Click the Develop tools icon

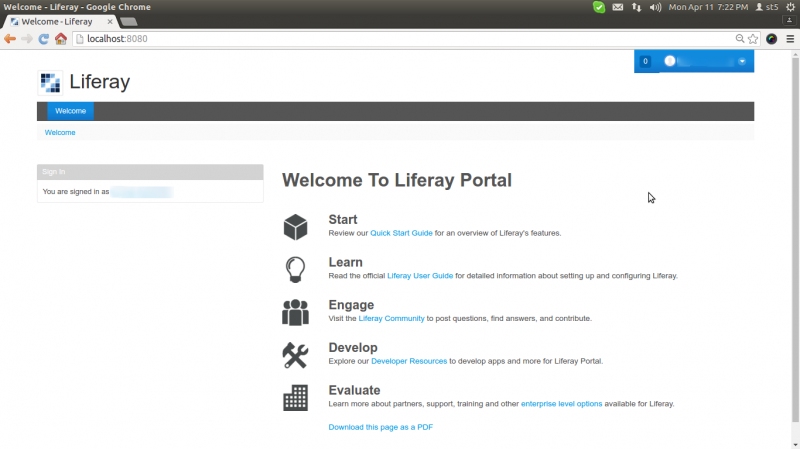point(295,355)
